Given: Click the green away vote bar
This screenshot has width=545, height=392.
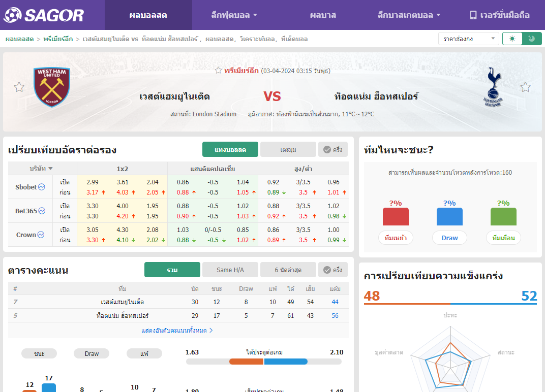Looking at the screenshot, I should click(x=503, y=217).
